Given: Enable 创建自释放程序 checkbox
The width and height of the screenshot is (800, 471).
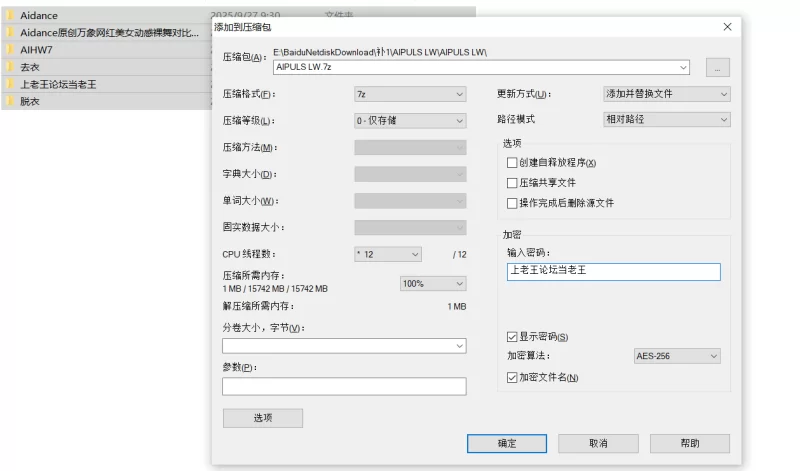Looking at the screenshot, I should point(513,163).
